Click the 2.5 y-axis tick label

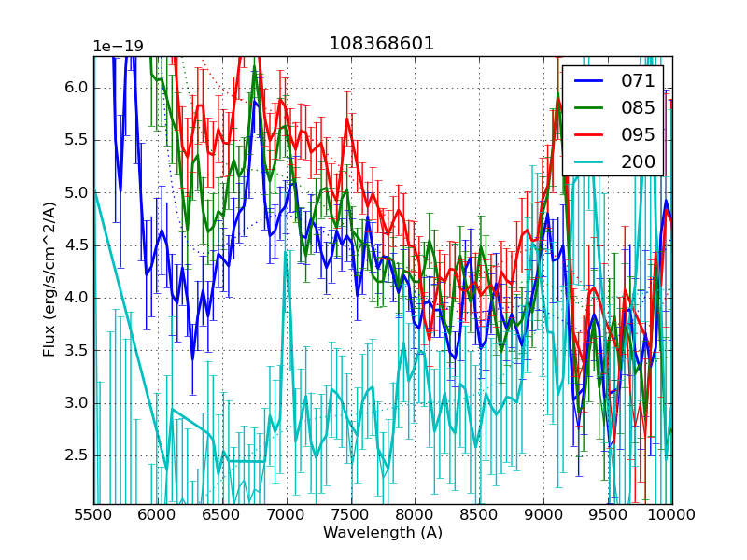75,456
